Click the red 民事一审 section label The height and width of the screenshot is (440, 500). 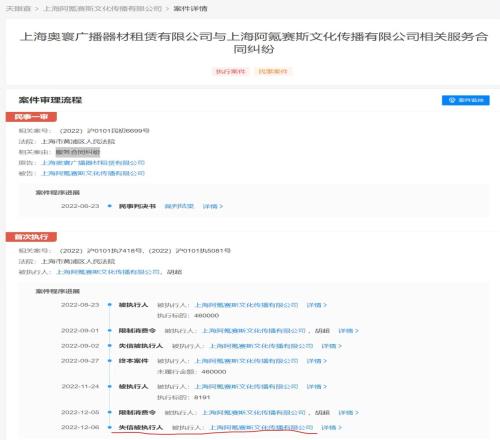click(x=31, y=117)
